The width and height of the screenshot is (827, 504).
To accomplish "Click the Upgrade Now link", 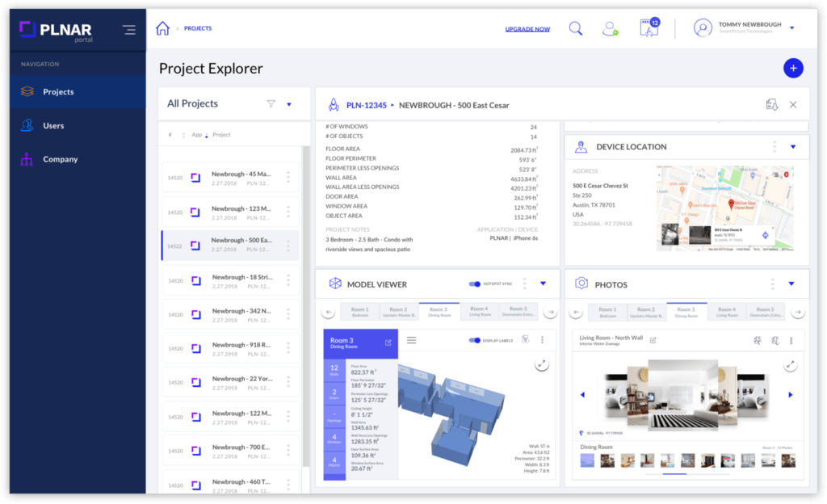I will click(527, 29).
